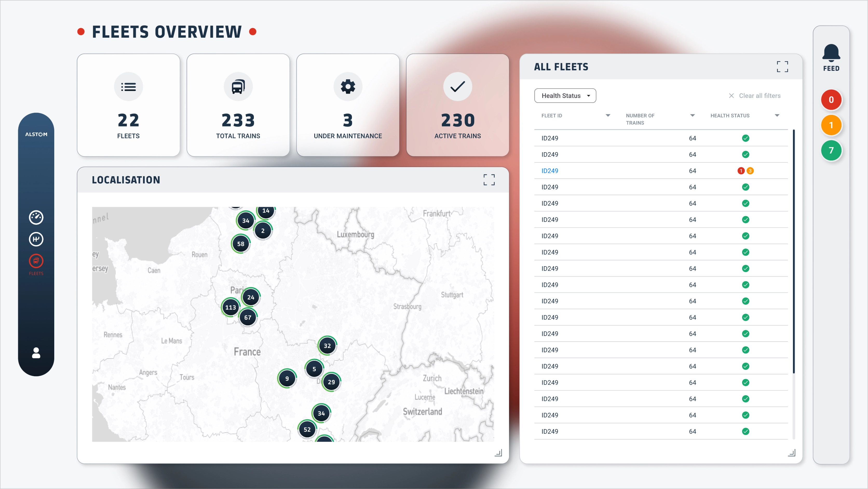Sort by Fleet ID column arrow
Screen dimensions: 868x489
tap(608, 115)
